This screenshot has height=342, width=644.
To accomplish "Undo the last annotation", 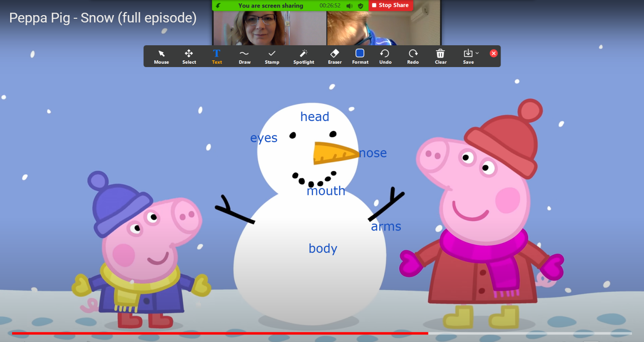I will tap(385, 57).
